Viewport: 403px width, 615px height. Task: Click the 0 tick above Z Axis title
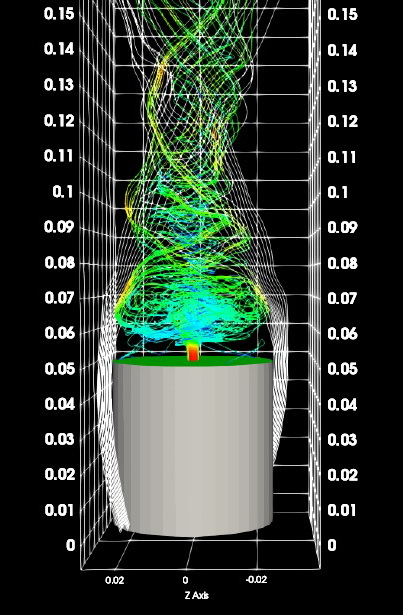[x=185, y=580]
